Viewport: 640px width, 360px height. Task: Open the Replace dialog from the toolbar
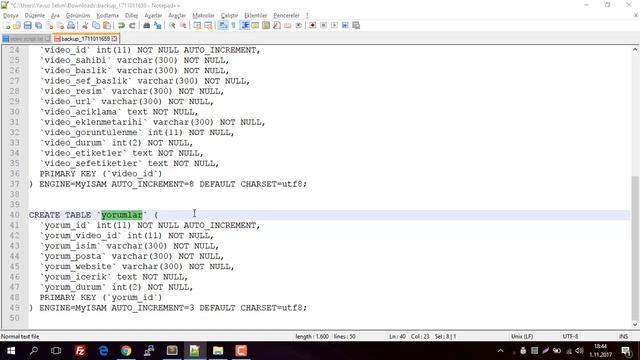pos(158,25)
